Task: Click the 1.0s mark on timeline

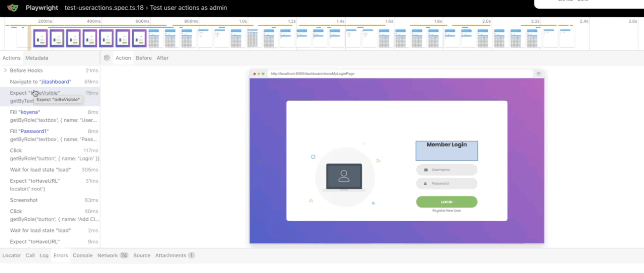Action: pyautogui.click(x=243, y=21)
